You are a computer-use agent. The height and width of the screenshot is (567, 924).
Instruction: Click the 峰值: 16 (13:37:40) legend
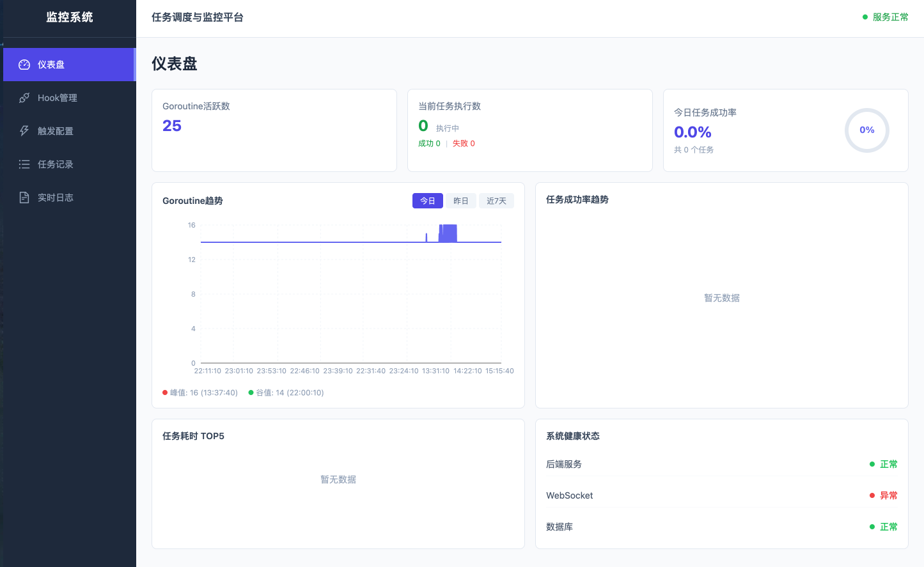(200, 392)
